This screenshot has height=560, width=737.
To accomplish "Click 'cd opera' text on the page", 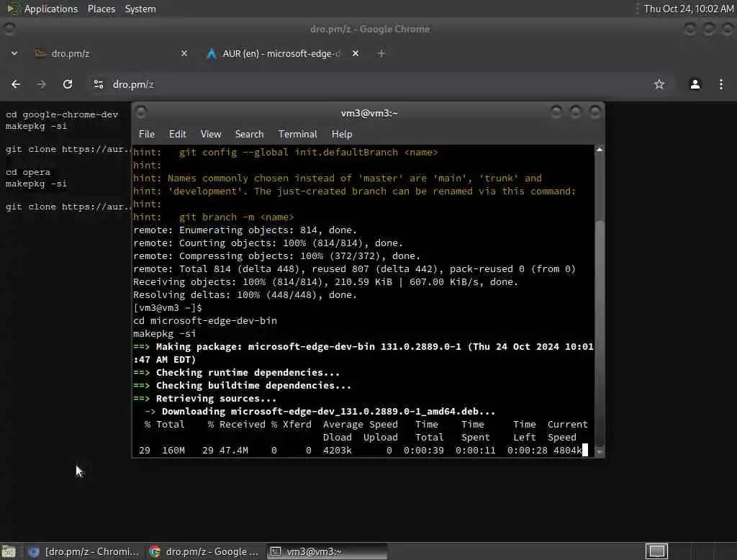I will [28, 172].
